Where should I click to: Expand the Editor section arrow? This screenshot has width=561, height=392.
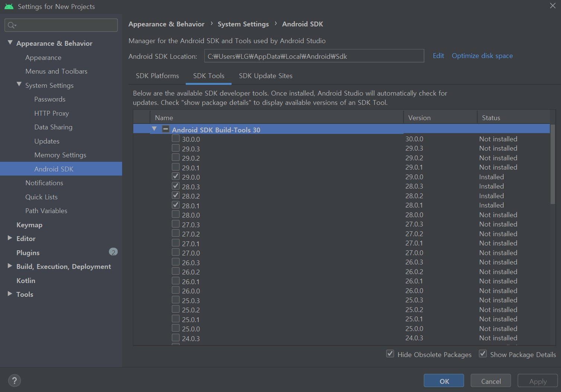coord(10,238)
